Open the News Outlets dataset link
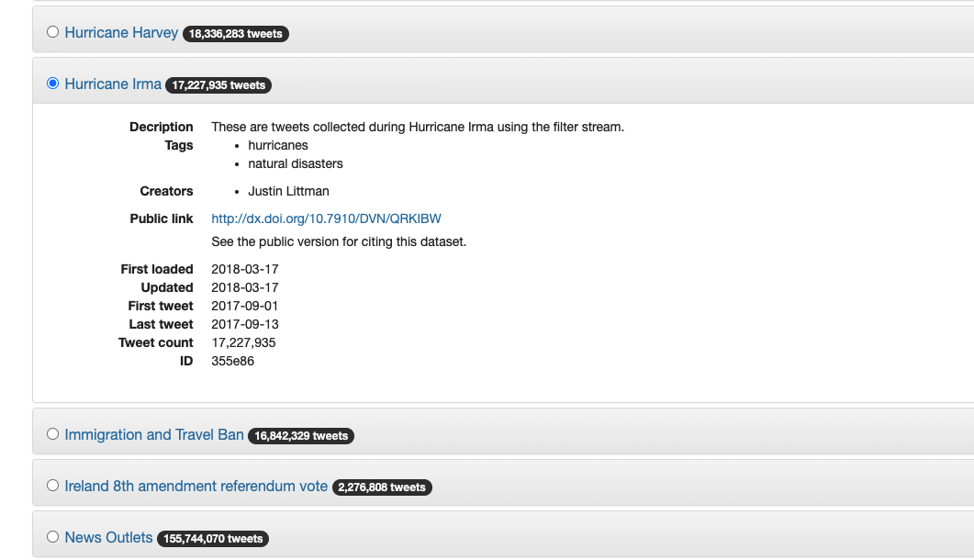The width and height of the screenshot is (974, 560). pos(107,537)
